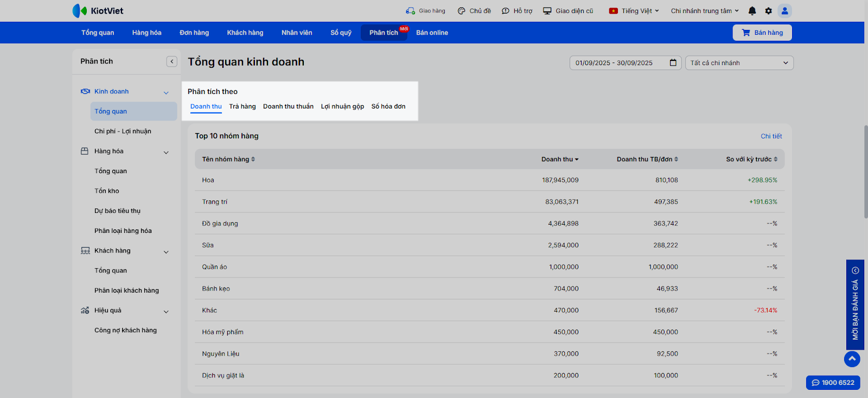Click the date range 01/09/2025 - 30/09/2025 field
The height and width of the screenshot is (398, 868).
[x=626, y=63]
